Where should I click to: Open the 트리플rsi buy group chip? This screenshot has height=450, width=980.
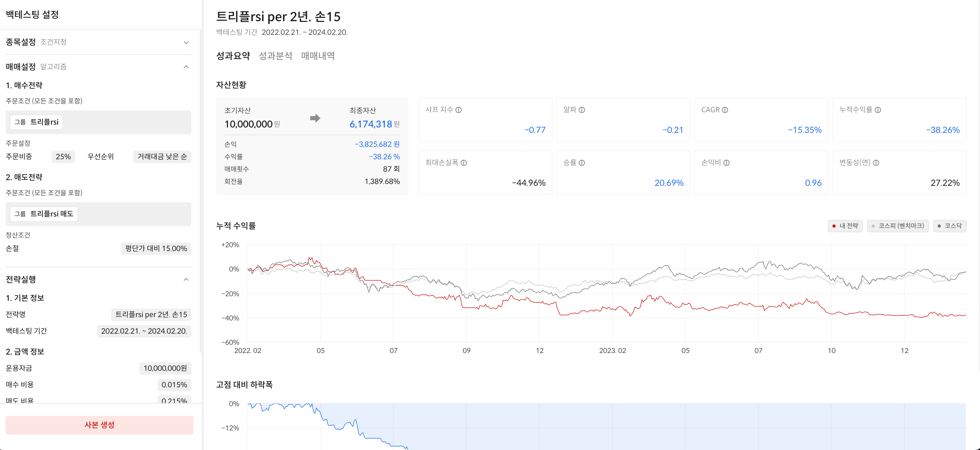[37, 122]
